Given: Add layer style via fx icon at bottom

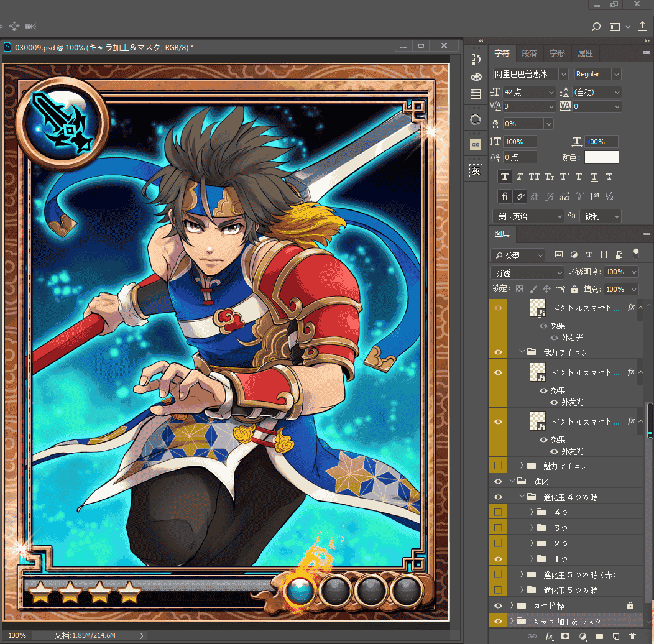Looking at the screenshot, I should coord(550,637).
